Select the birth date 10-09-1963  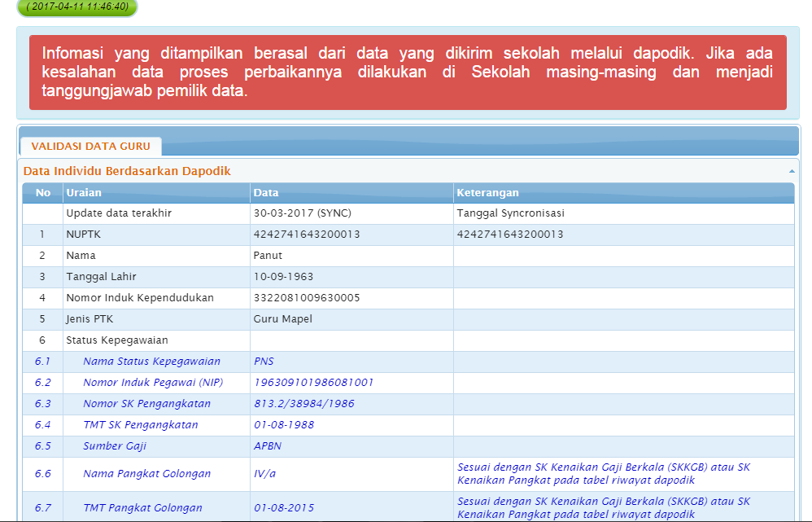(x=283, y=277)
